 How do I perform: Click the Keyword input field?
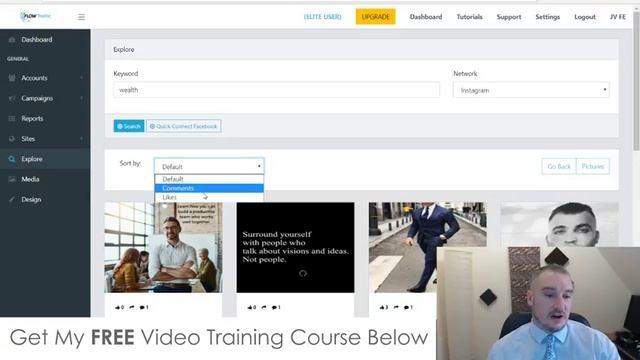(x=276, y=90)
